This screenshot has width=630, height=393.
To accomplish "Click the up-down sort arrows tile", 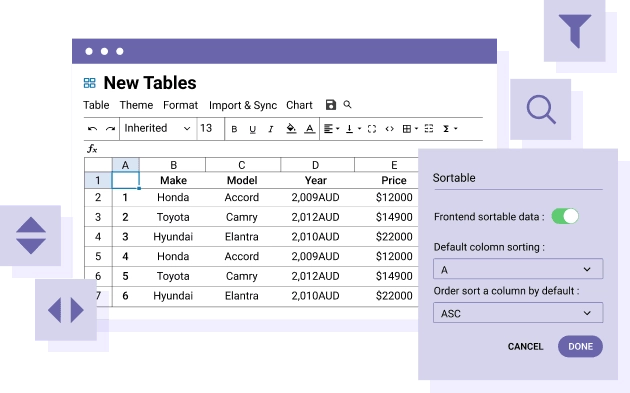I will pos(31,235).
